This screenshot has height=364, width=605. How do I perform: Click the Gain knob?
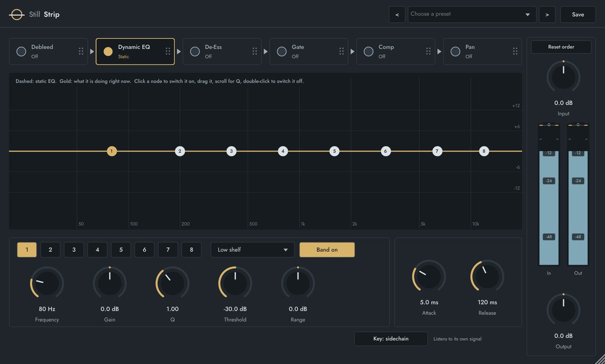click(110, 283)
